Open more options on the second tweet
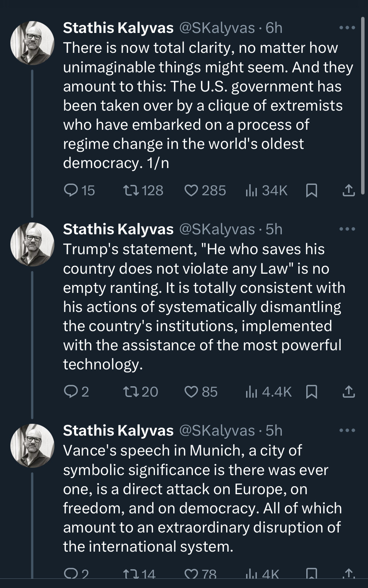Image resolution: width=368 pixels, height=588 pixels. [347, 229]
